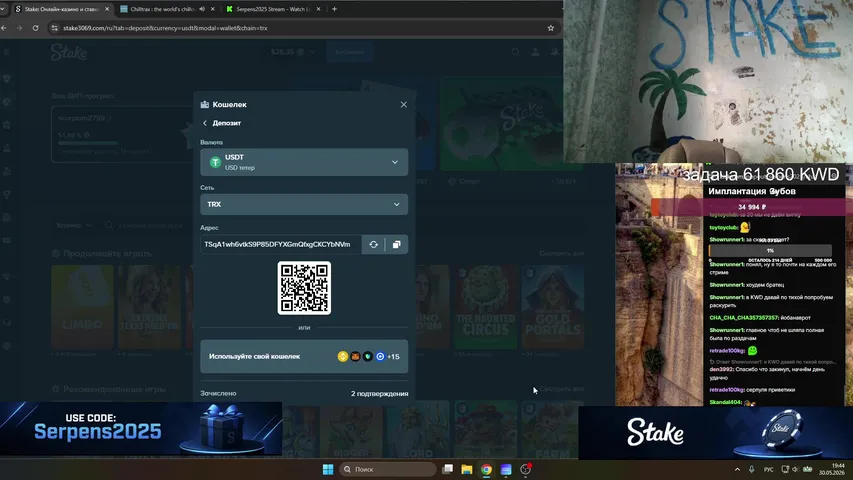
Task: Go back in browser history
Action: [x=4, y=28]
